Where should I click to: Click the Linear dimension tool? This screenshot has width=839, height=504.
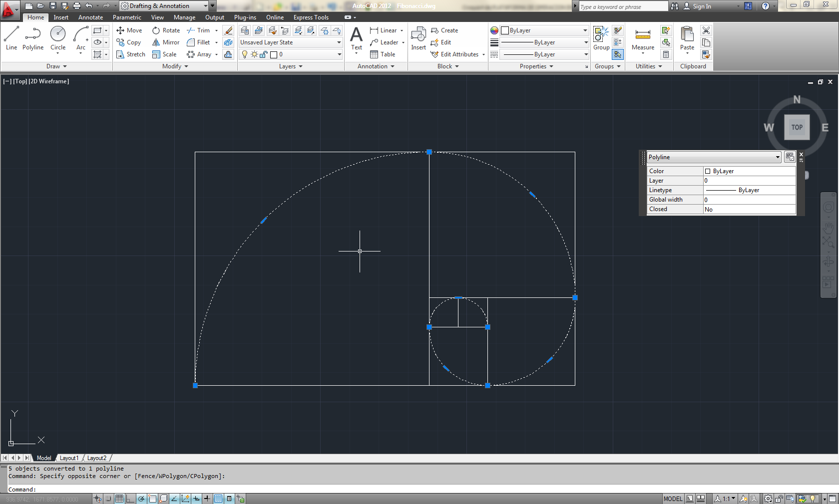point(384,30)
